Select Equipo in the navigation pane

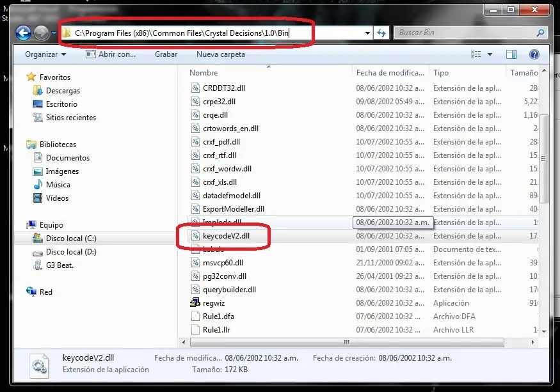click(51, 225)
